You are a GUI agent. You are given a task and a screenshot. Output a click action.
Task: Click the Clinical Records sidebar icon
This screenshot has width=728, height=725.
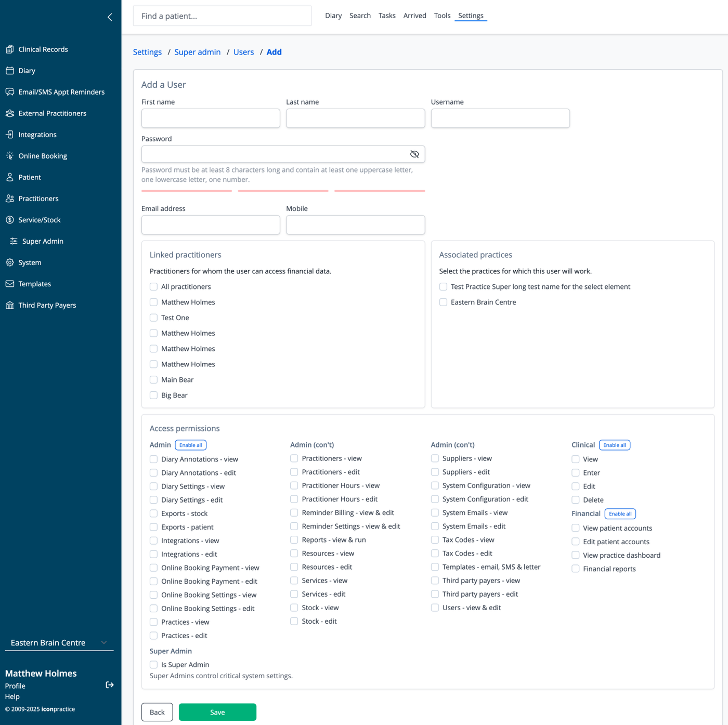point(10,49)
